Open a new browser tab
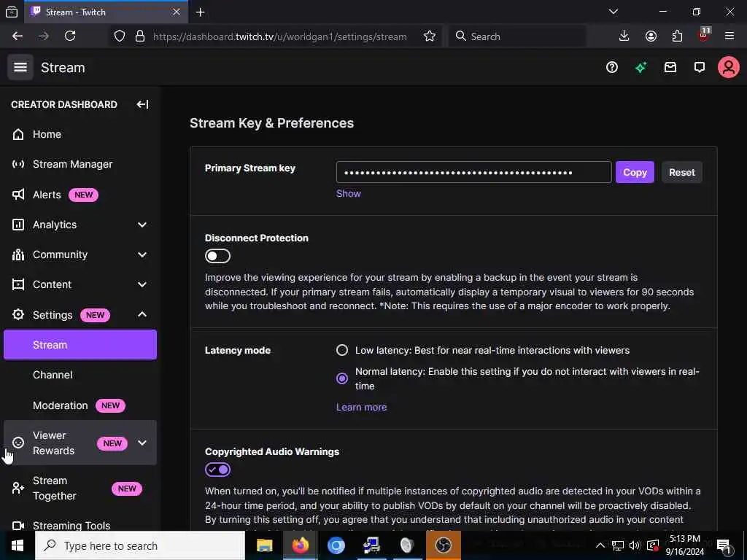Screen dimensions: 747x560 201,12
